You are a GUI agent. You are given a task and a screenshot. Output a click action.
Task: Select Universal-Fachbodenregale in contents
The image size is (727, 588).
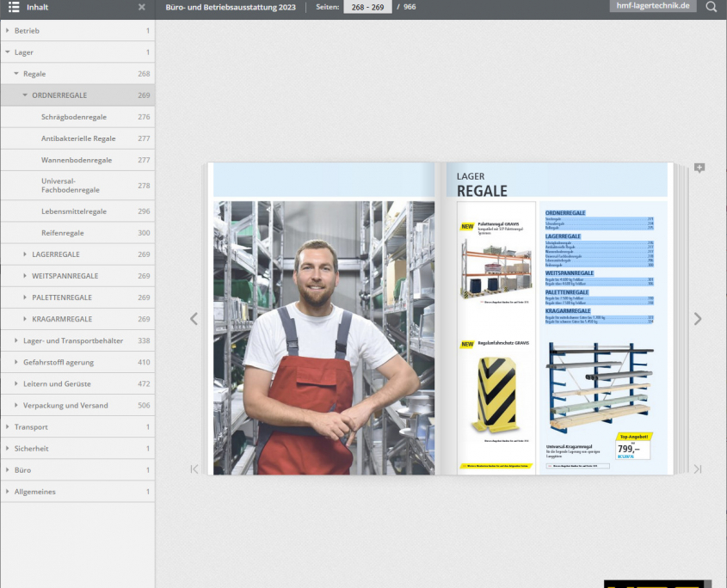pos(71,186)
